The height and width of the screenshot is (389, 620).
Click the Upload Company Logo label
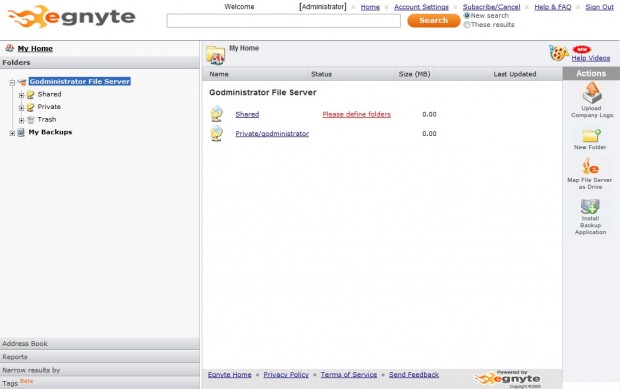point(592,111)
